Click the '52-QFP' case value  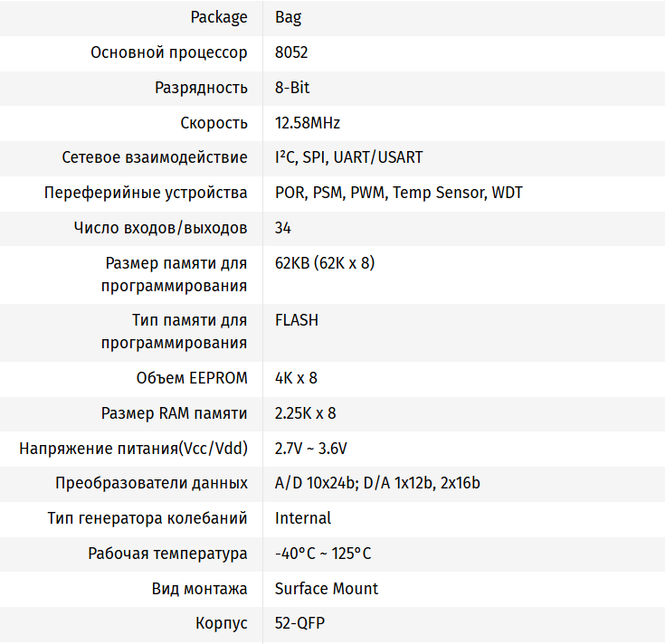(299, 624)
